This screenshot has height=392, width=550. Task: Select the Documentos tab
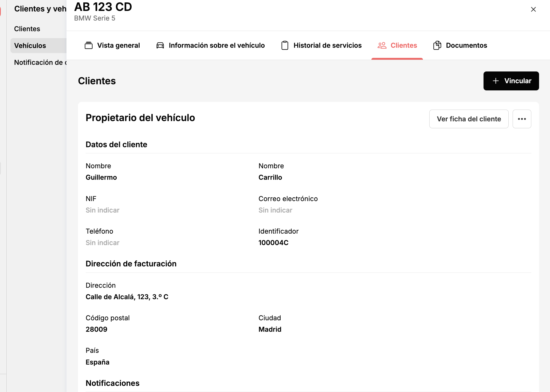(460, 45)
